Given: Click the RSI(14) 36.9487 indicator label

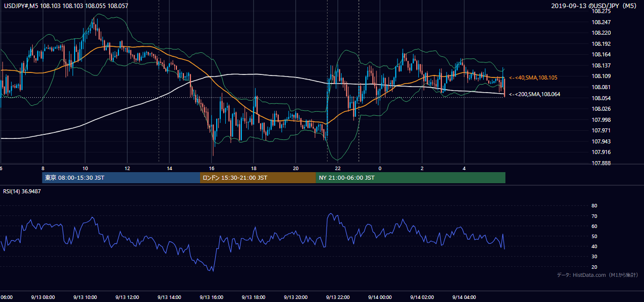Looking at the screenshot, I should (22, 191).
